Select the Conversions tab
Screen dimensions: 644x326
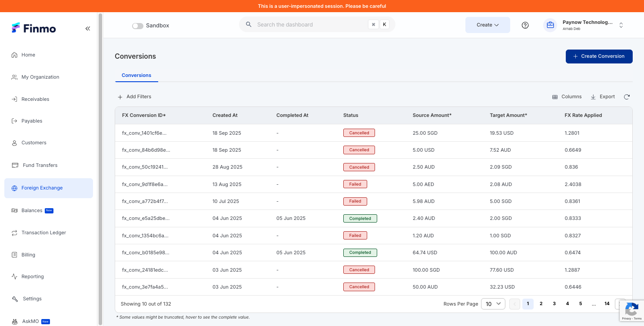(136, 75)
